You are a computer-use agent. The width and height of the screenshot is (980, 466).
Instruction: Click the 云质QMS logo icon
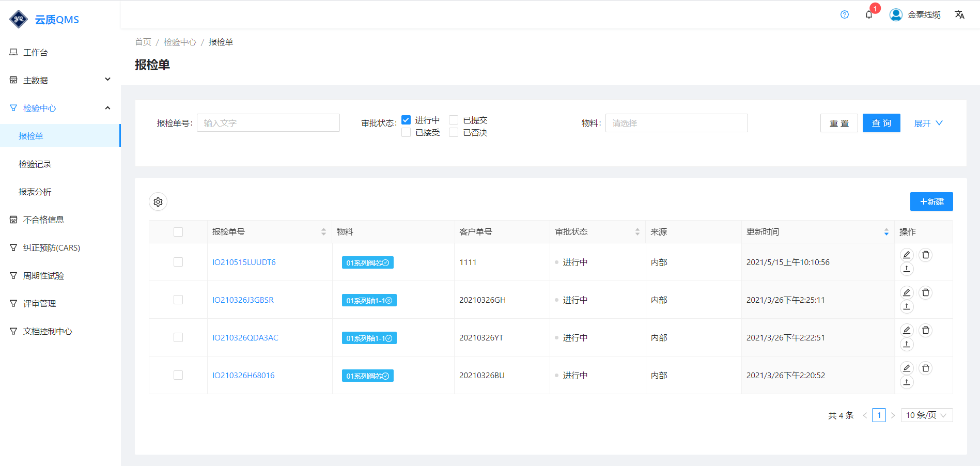19,19
